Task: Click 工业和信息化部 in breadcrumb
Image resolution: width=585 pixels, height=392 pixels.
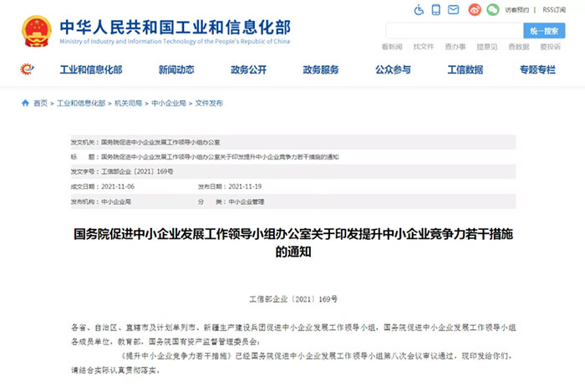Action: click(x=81, y=104)
